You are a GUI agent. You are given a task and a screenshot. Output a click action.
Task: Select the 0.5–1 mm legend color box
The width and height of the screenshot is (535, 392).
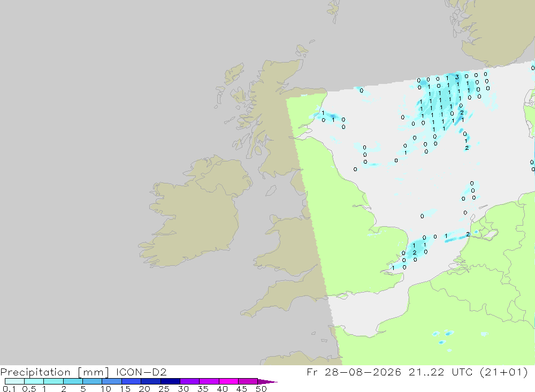[x=34, y=381]
